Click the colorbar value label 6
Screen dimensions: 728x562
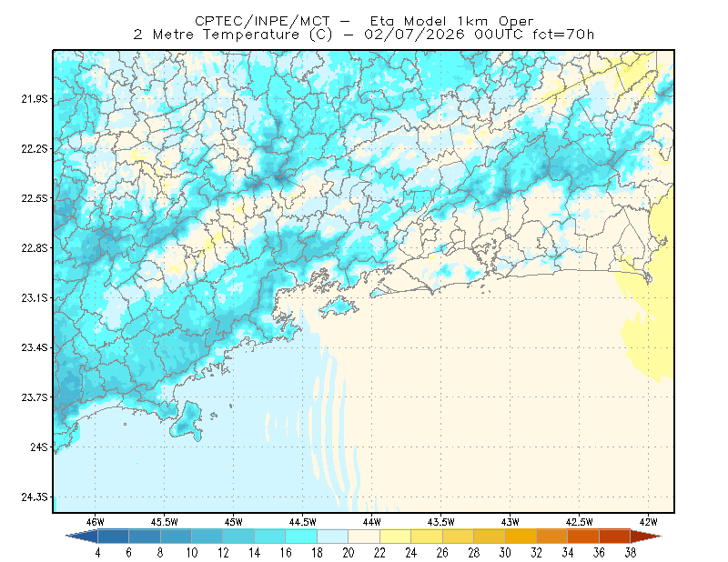pyautogui.click(x=129, y=553)
